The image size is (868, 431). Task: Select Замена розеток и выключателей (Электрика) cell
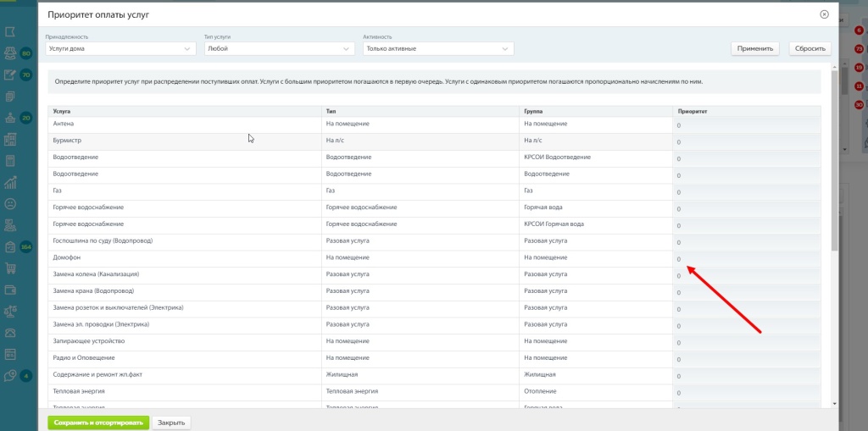click(184, 307)
